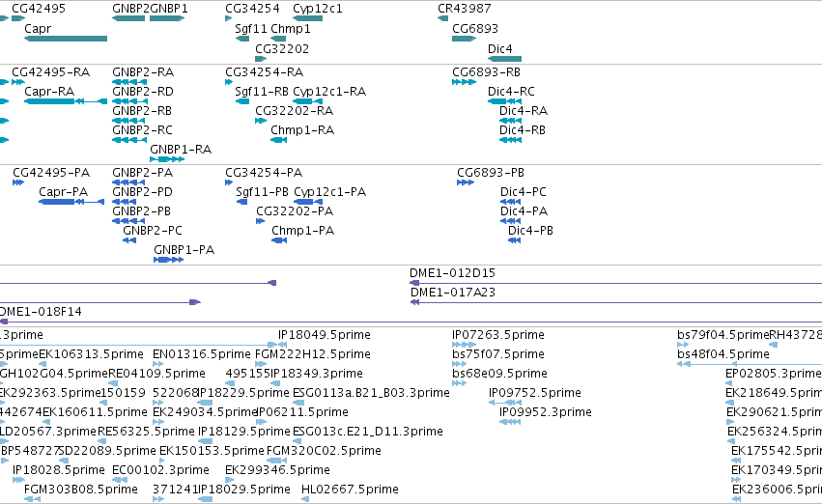The image size is (822, 504).
Task: Click the Capr gene label in the gene track
Action: [38, 29]
